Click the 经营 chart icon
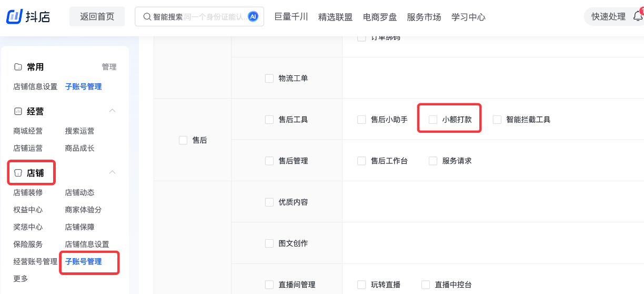The height and width of the screenshot is (294, 644). click(x=18, y=111)
